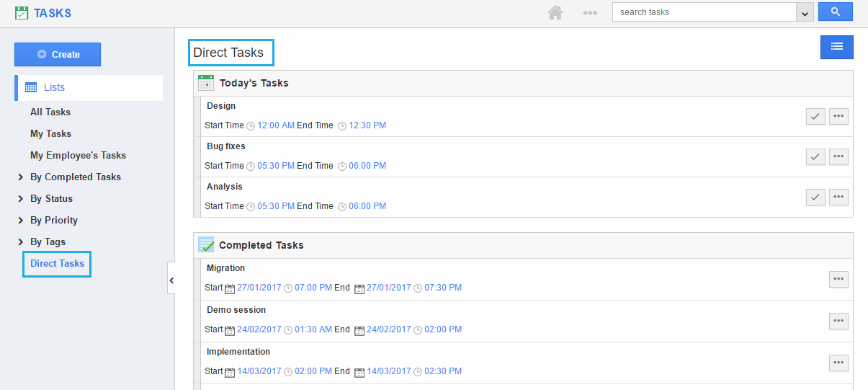This screenshot has height=390, width=868.
Task: Open more options for Demo session task
Action: (x=838, y=321)
